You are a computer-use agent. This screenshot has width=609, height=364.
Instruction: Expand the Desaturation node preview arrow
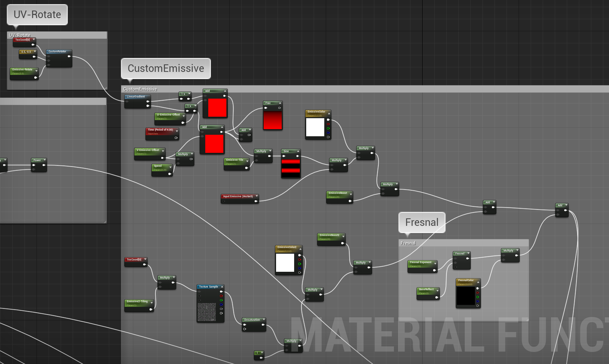(263, 320)
